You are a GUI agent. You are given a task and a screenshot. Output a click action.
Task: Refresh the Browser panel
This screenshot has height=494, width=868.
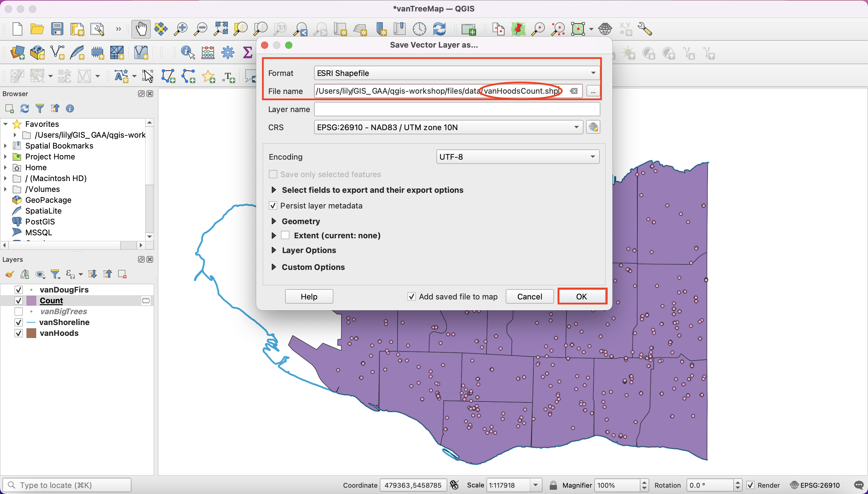pos(24,108)
